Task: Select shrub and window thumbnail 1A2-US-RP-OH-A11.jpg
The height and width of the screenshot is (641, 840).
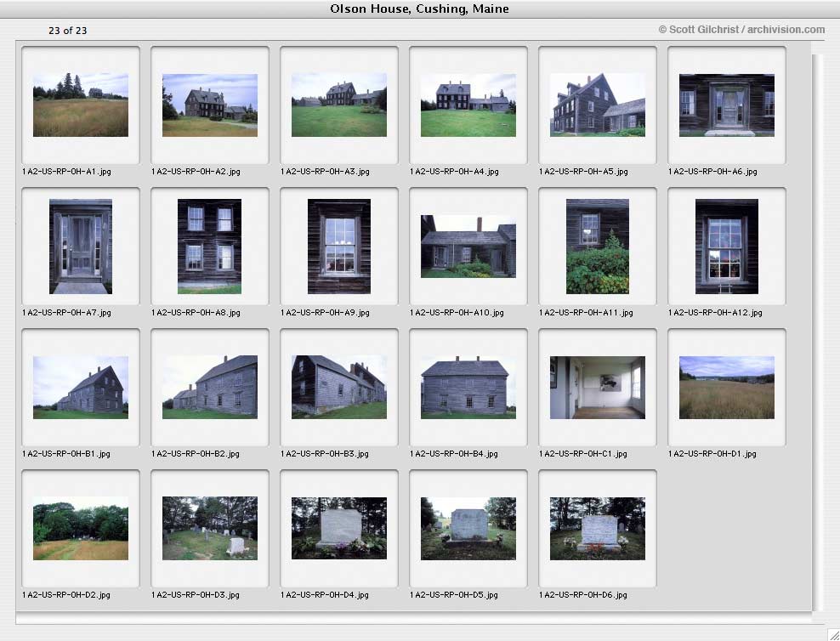Action: pos(598,247)
